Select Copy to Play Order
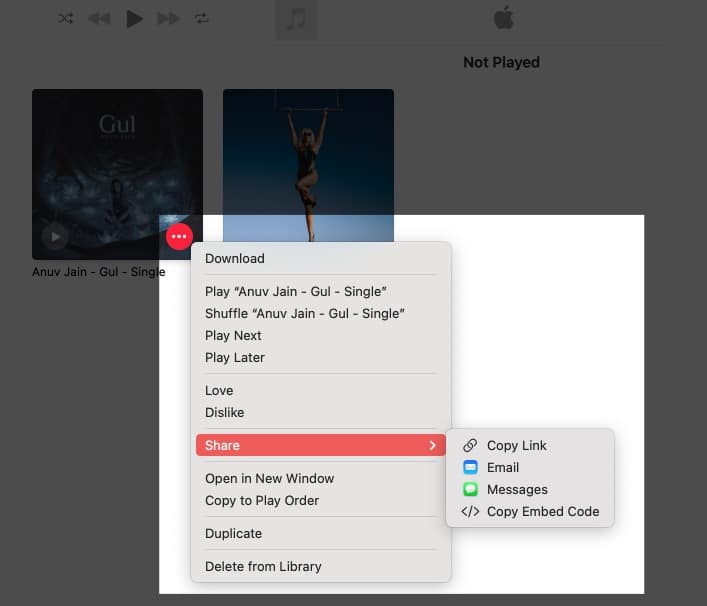The height and width of the screenshot is (606, 707). pos(321,500)
